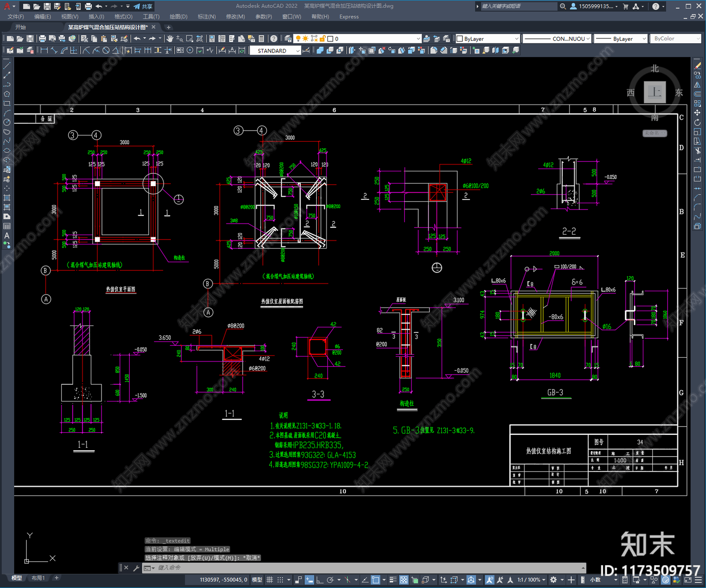This screenshot has width=706, height=588.
Task: Switch to the 布局1 layout tab
Action: coord(38,578)
